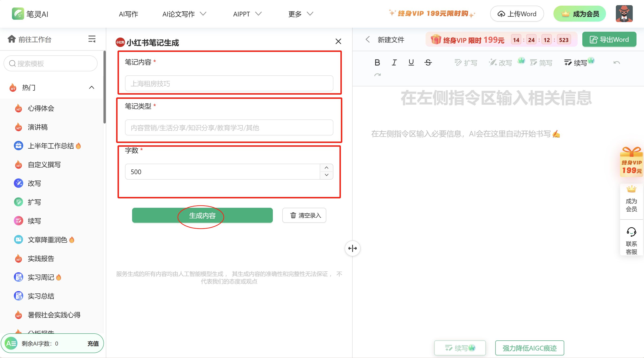
Task: Select 心得体会 template in sidebar
Action: pos(41,108)
